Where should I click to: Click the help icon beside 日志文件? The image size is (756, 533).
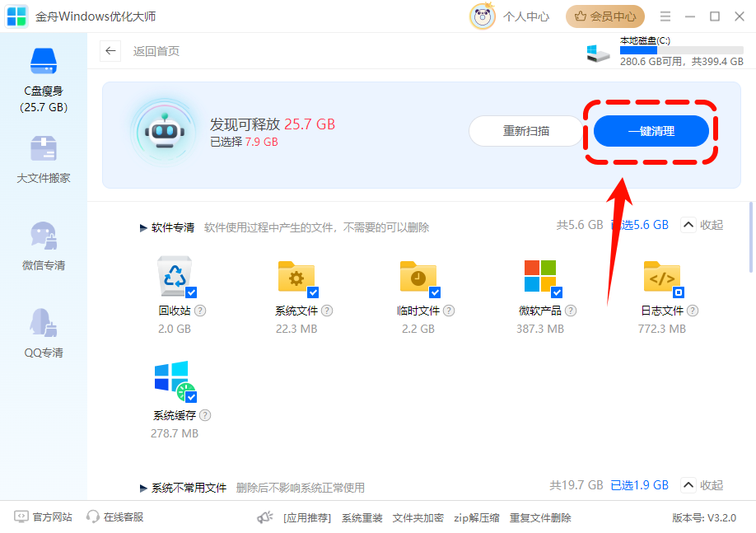693,311
